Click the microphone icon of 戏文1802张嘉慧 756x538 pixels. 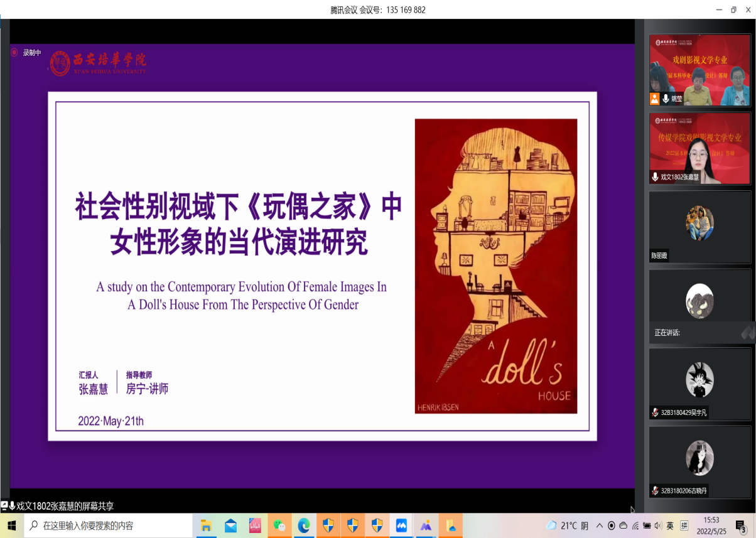point(655,177)
